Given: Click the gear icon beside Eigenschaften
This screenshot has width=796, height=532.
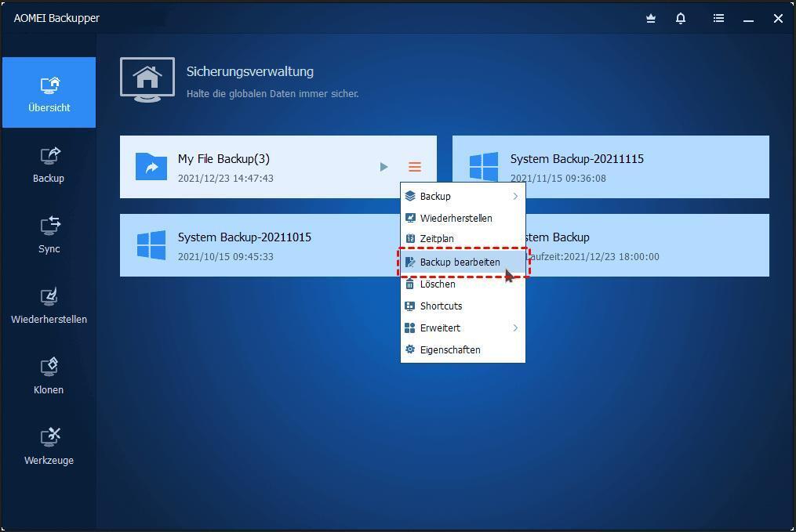Looking at the screenshot, I should [x=409, y=349].
